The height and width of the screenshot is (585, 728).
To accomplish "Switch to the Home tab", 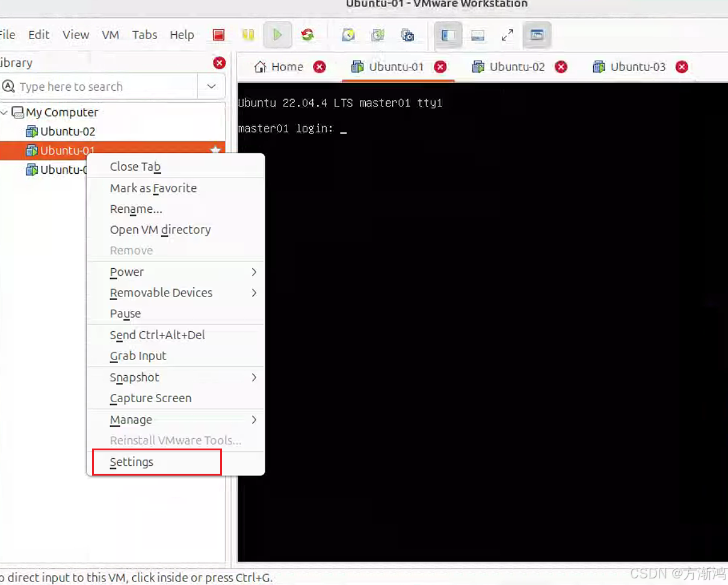I will [x=279, y=67].
